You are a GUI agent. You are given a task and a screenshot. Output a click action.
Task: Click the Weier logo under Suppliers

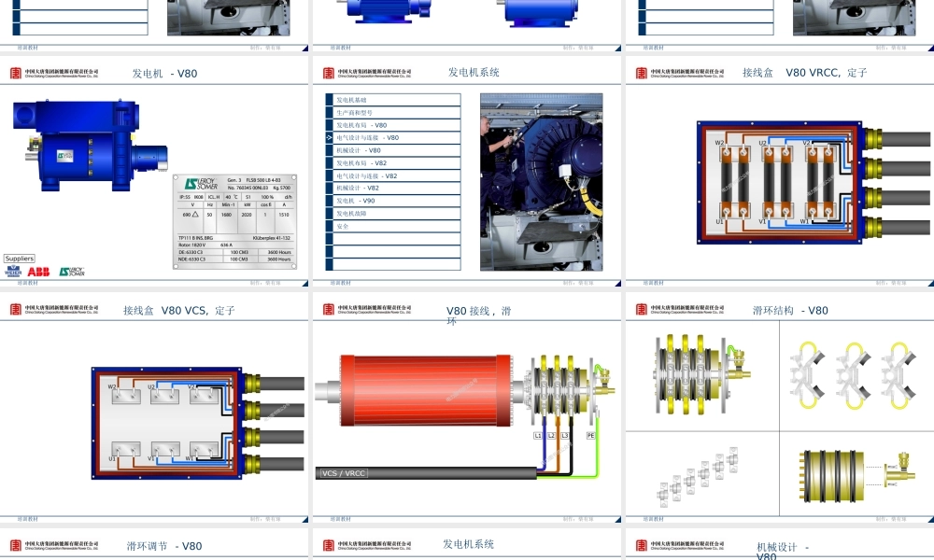[x=13, y=272]
